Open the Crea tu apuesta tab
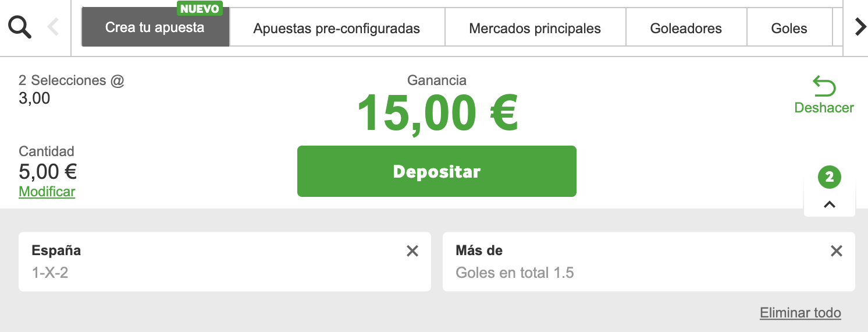 coord(155,27)
